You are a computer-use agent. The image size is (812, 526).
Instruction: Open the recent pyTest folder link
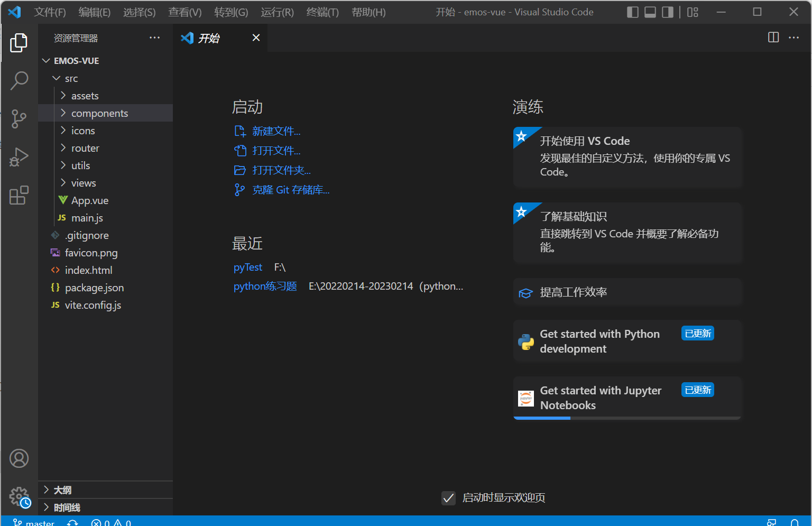pos(248,267)
